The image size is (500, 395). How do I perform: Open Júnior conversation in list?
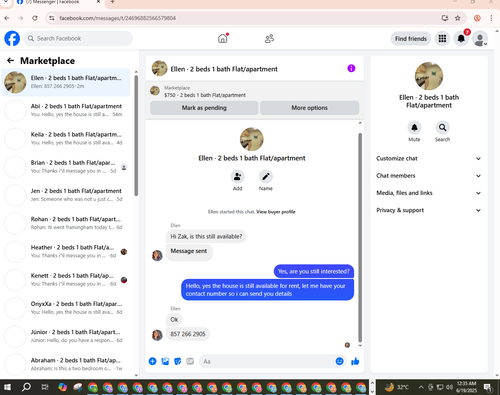[x=66, y=336]
